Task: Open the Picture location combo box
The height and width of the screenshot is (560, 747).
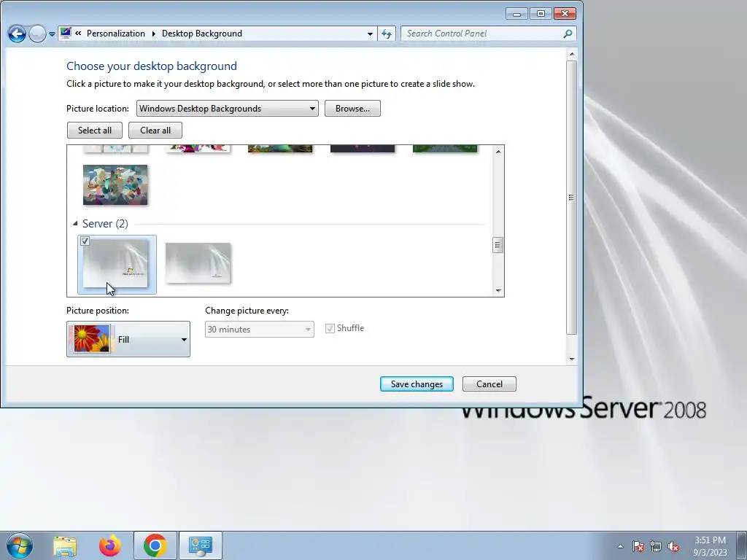Action: pyautogui.click(x=228, y=109)
